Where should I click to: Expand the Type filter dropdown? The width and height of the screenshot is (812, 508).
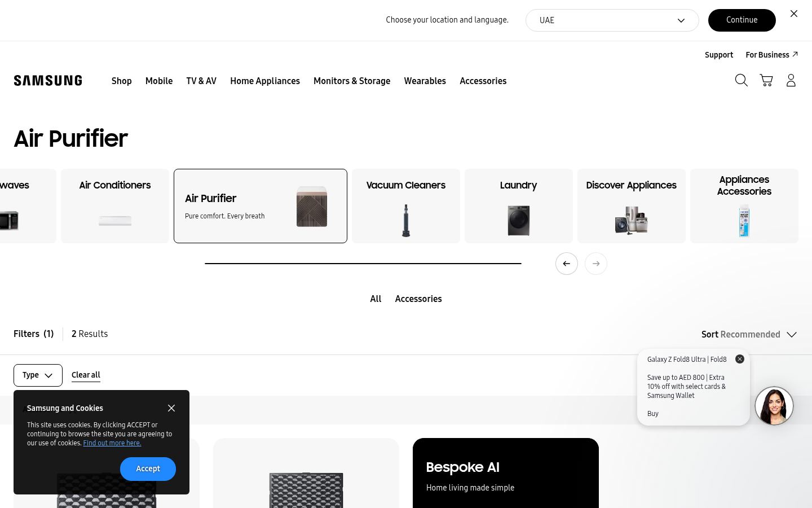click(x=38, y=375)
